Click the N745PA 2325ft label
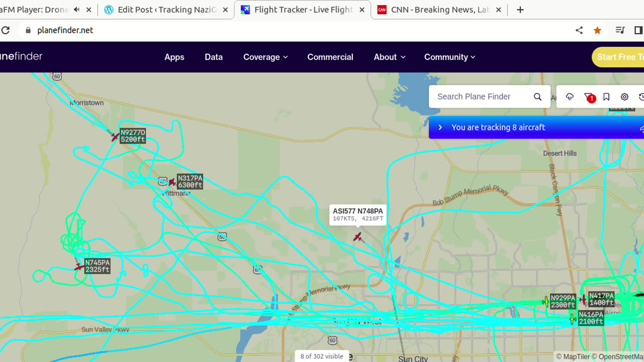The height and width of the screenshot is (362, 644). 97,266
